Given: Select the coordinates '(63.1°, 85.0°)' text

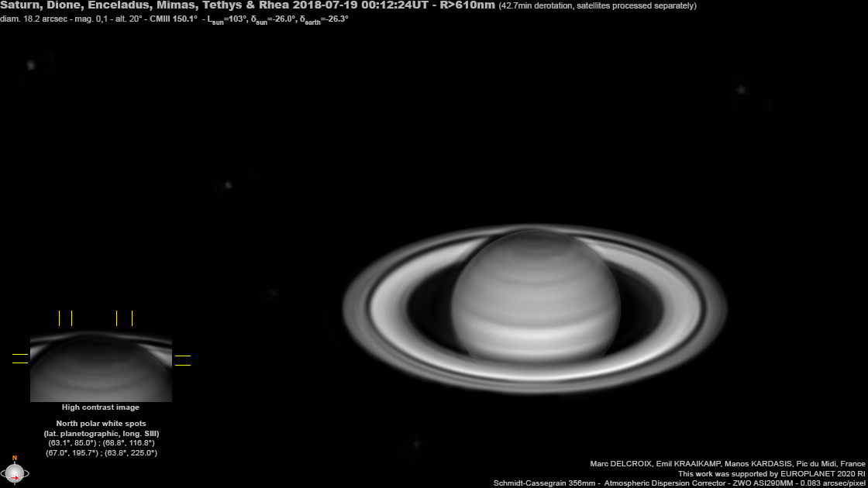Looking at the screenshot, I should pos(71,443).
